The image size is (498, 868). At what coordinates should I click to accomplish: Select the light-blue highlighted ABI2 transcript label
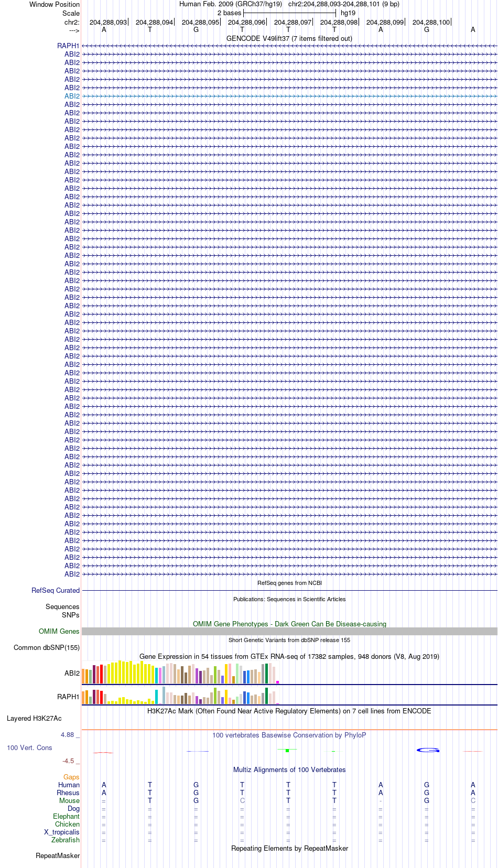[x=72, y=96]
